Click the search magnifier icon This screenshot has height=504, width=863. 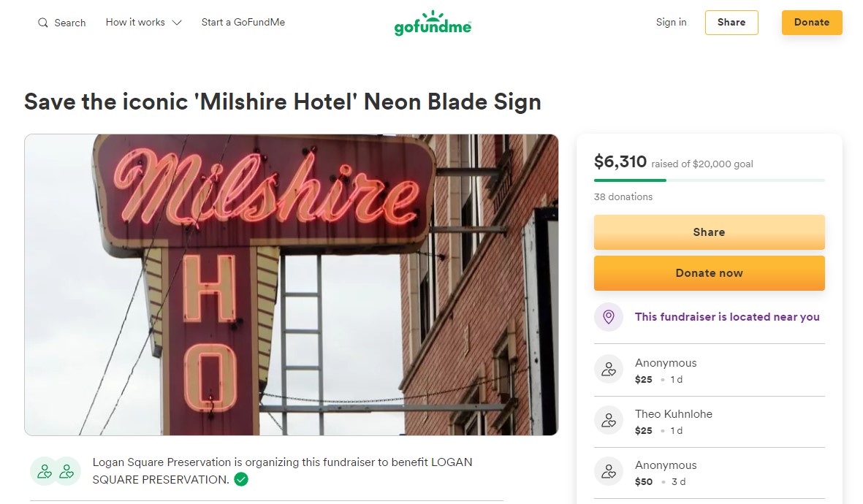(x=43, y=23)
